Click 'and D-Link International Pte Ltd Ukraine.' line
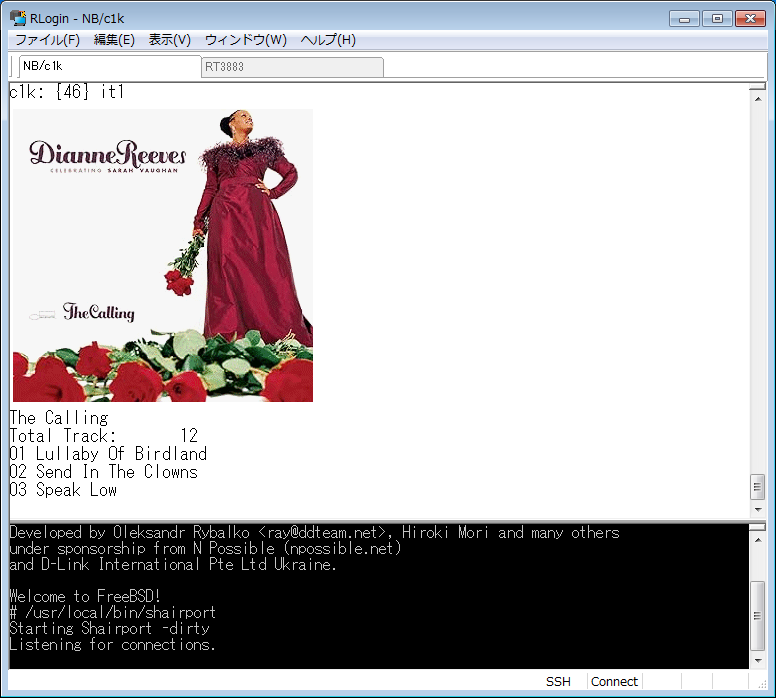The height and width of the screenshot is (698, 776). tap(173, 565)
